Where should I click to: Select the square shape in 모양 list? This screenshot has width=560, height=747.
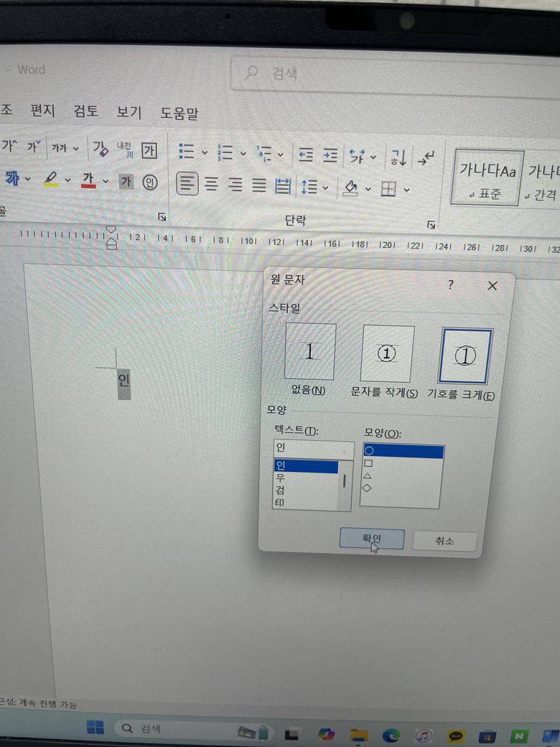(x=369, y=464)
